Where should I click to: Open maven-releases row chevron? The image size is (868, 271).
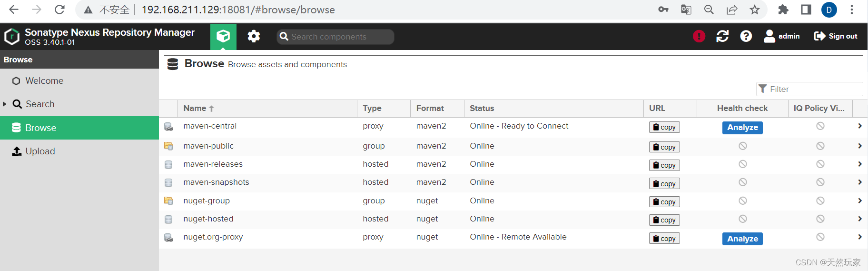click(860, 164)
